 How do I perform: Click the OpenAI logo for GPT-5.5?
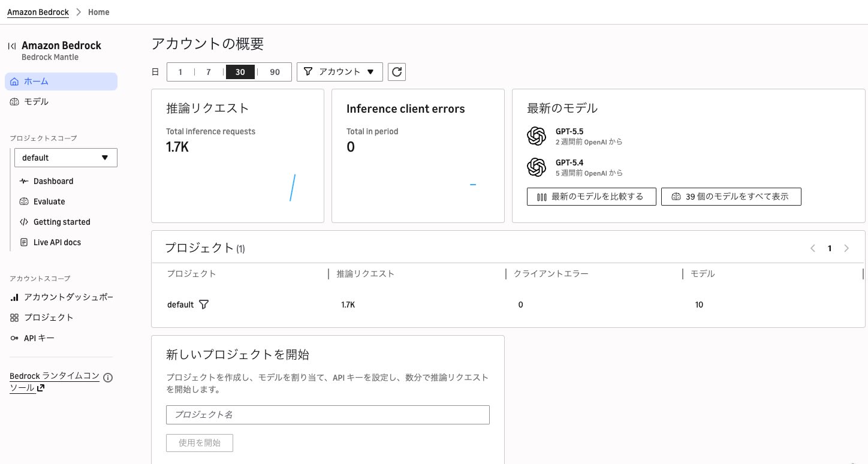(x=537, y=136)
